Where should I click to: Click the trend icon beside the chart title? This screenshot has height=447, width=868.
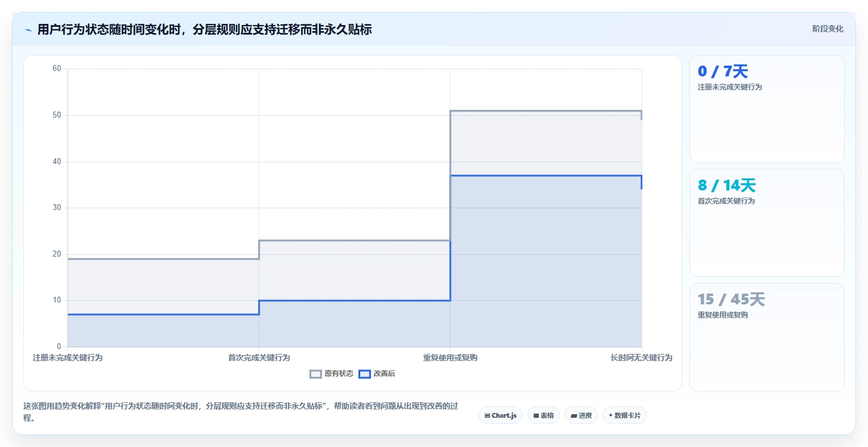[28, 29]
